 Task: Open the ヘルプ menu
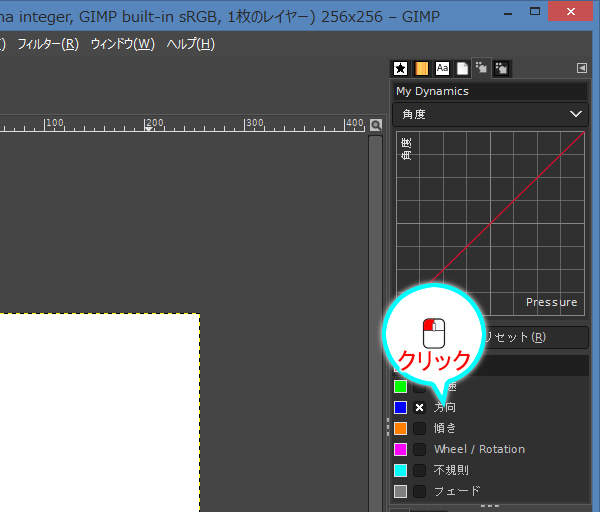coord(190,44)
